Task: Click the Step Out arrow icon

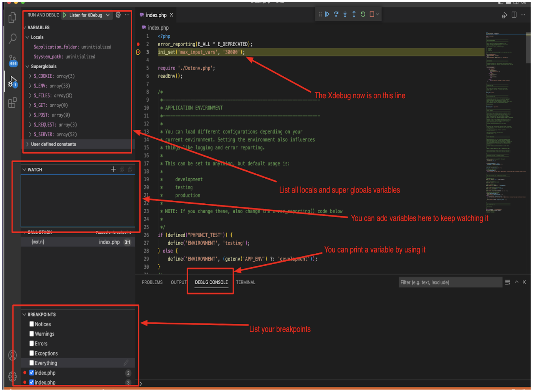Action: [354, 14]
